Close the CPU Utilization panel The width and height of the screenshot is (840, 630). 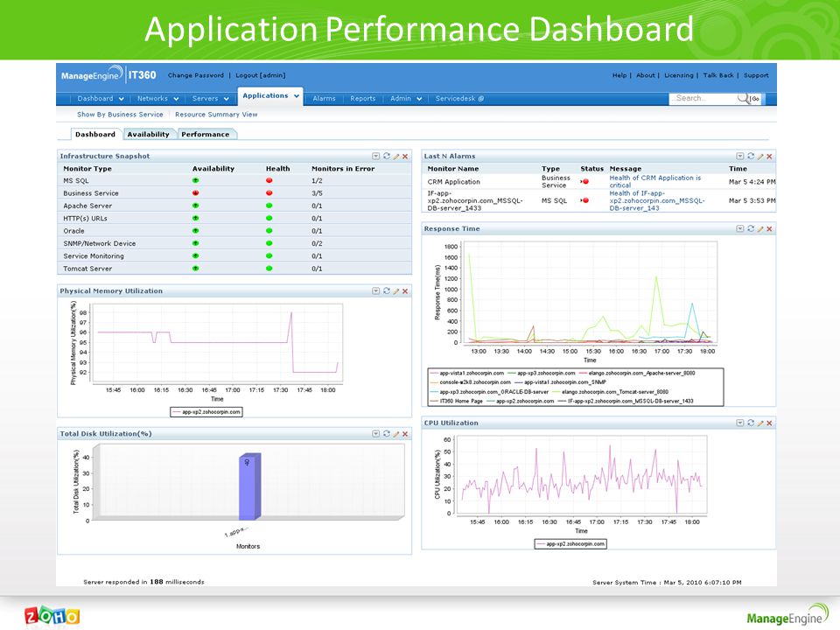coord(769,423)
